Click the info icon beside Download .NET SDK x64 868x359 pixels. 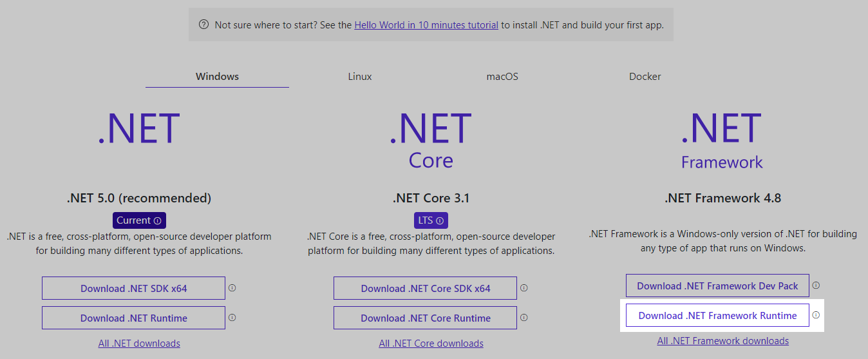point(232,288)
